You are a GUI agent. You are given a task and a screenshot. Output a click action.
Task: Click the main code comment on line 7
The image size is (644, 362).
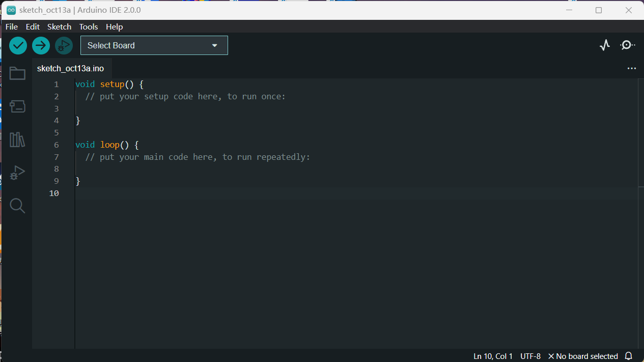198,157
